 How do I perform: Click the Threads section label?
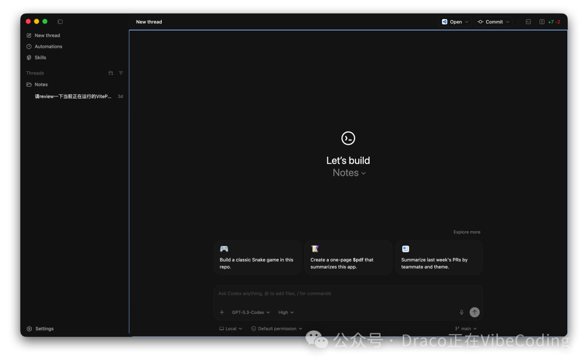tap(35, 73)
